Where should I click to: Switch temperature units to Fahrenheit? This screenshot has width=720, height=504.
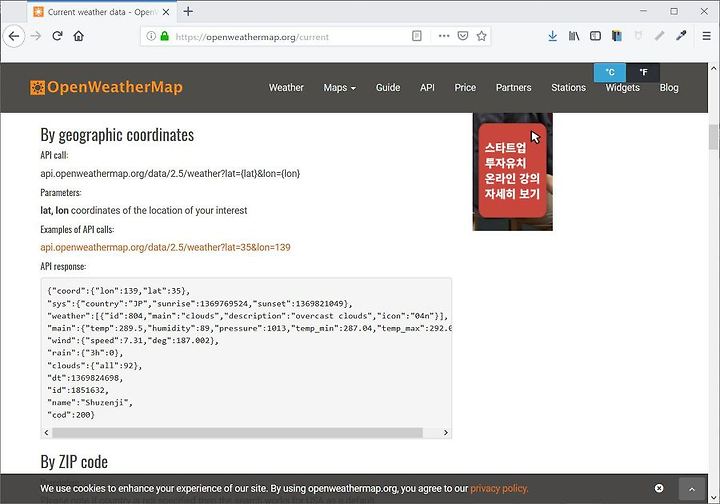(x=643, y=73)
